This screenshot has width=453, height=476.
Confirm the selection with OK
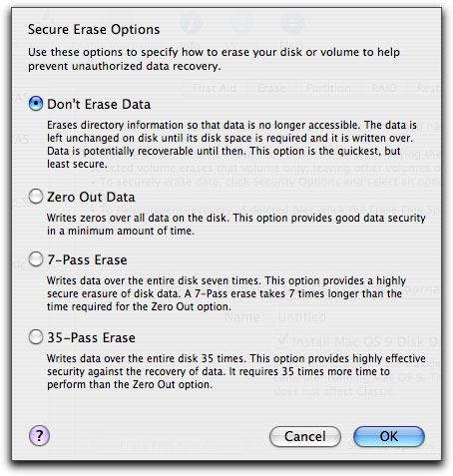[x=389, y=436]
